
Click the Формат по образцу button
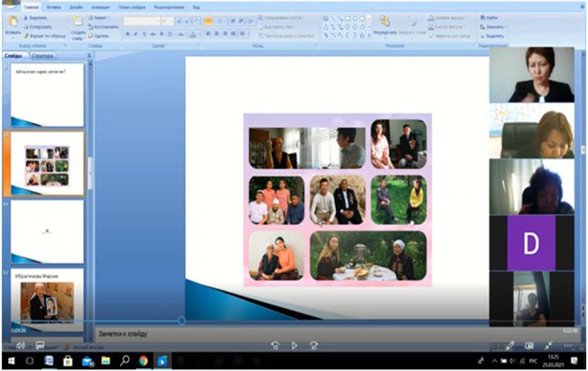[x=44, y=35]
